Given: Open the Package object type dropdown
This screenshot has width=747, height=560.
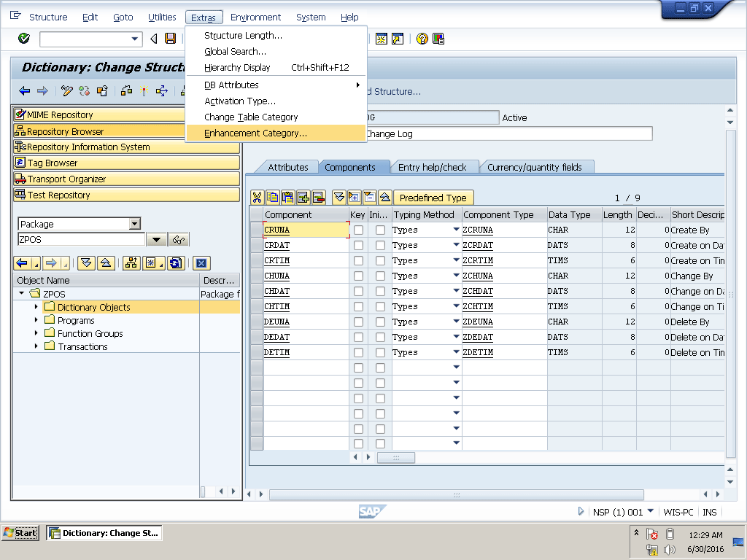Looking at the screenshot, I should tap(134, 224).
